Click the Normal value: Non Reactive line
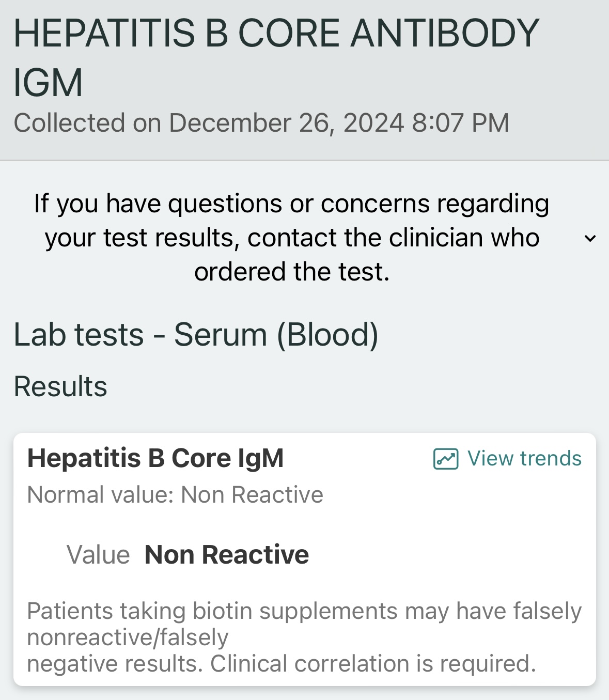This screenshot has height=700, width=609. tap(175, 495)
